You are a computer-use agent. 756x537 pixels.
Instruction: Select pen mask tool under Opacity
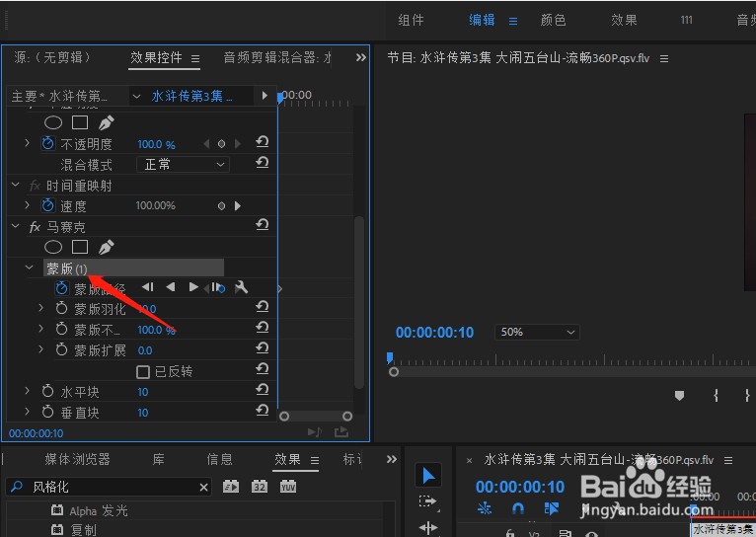[x=106, y=123]
